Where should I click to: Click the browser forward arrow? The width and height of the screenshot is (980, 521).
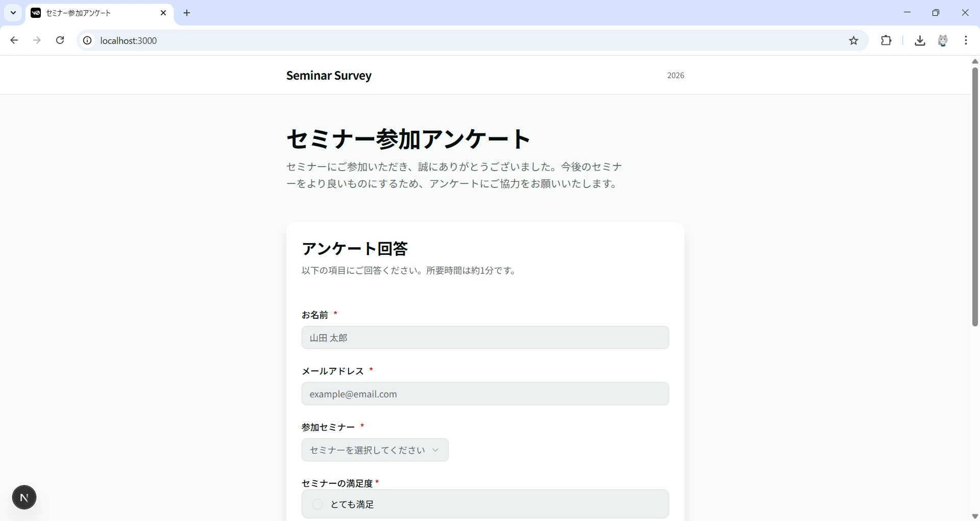37,40
